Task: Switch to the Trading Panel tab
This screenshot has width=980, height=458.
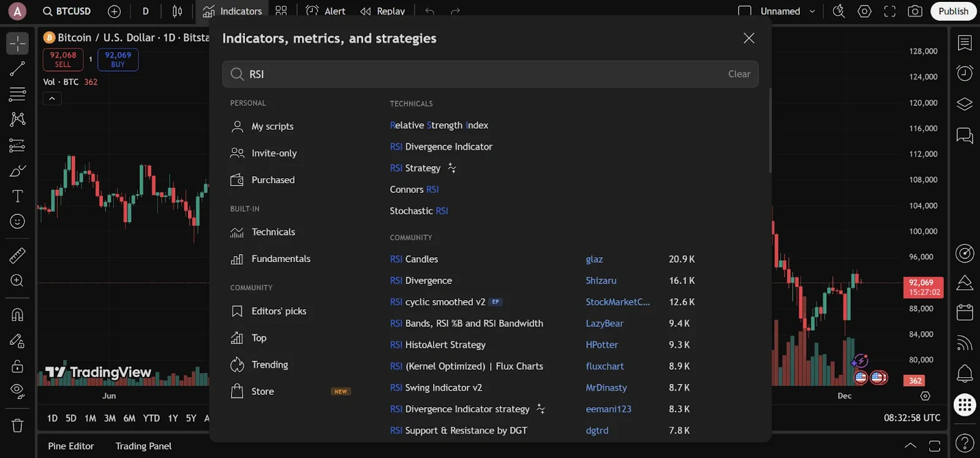Action: [x=143, y=446]
